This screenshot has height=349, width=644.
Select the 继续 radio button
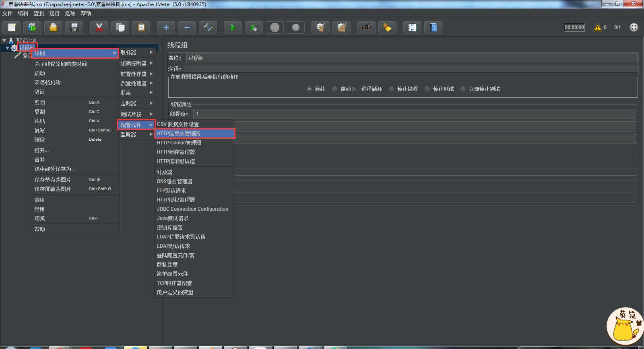click(309, 89)
